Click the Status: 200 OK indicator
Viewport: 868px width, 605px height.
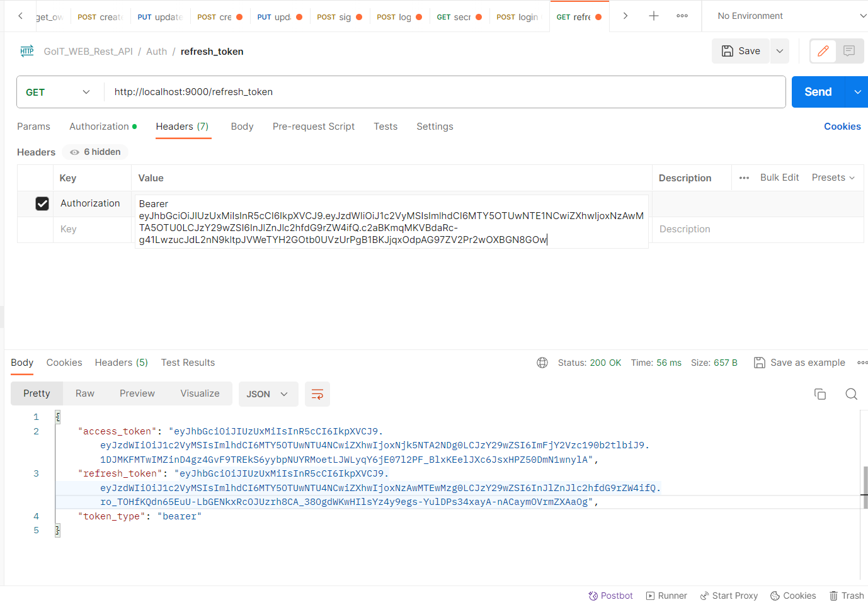(590, 363)
